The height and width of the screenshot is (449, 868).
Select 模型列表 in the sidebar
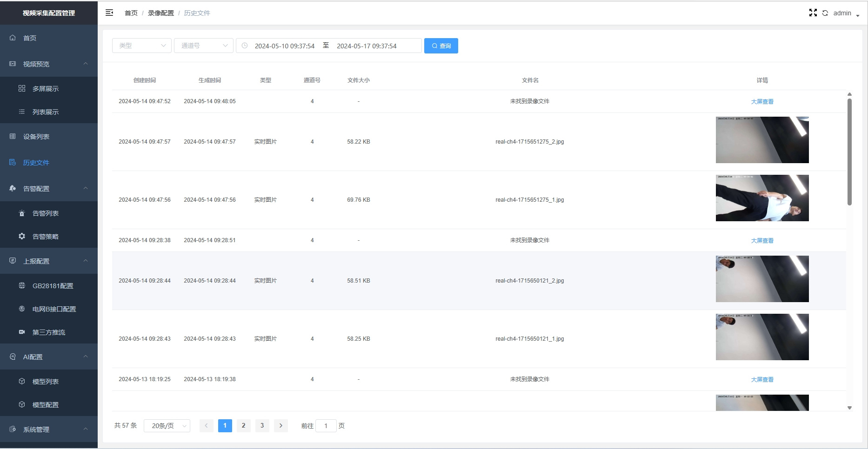[x=45, y=382]
